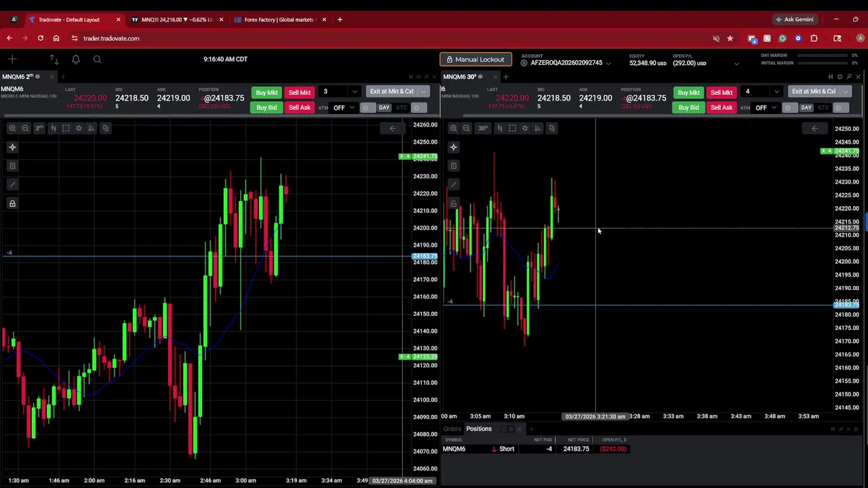Open the Tradovate search magnifier icon
Viewport: 868px width, 488px height.
(x=97, y=60)
